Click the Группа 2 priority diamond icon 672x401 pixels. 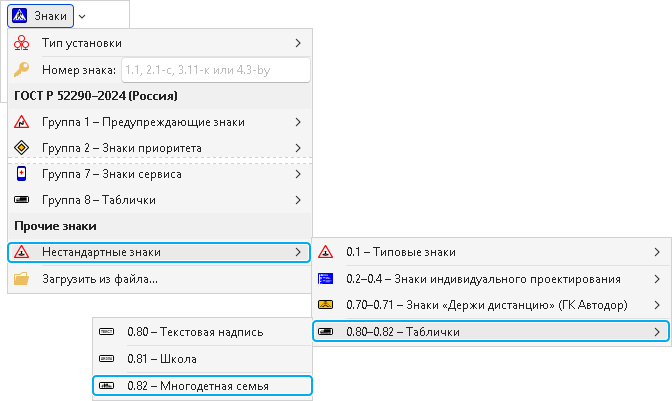click(21, 148)
